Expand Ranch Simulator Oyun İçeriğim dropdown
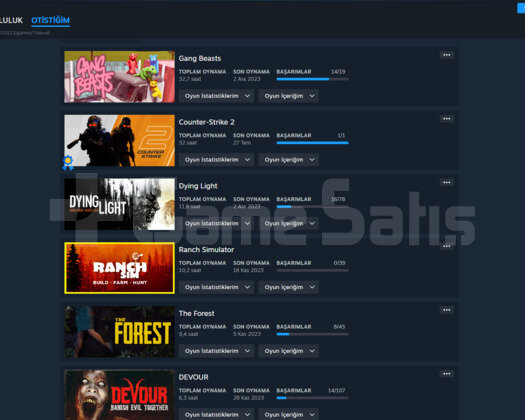525x420 pixels. tap(289, 287)
